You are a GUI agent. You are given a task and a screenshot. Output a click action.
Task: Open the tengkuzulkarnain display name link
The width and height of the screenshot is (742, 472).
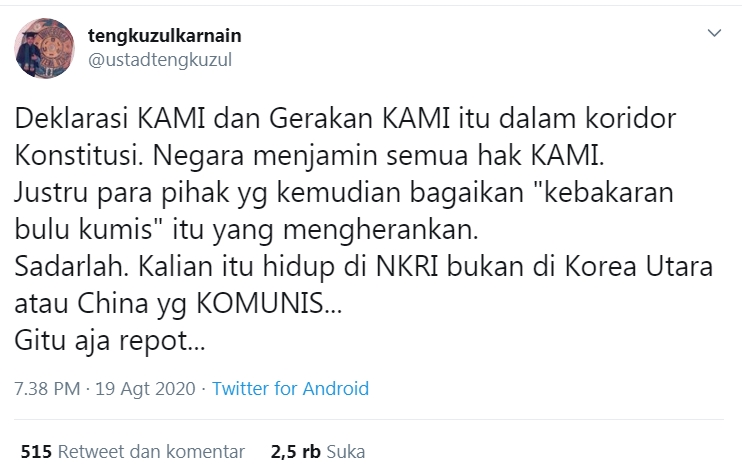165,36
